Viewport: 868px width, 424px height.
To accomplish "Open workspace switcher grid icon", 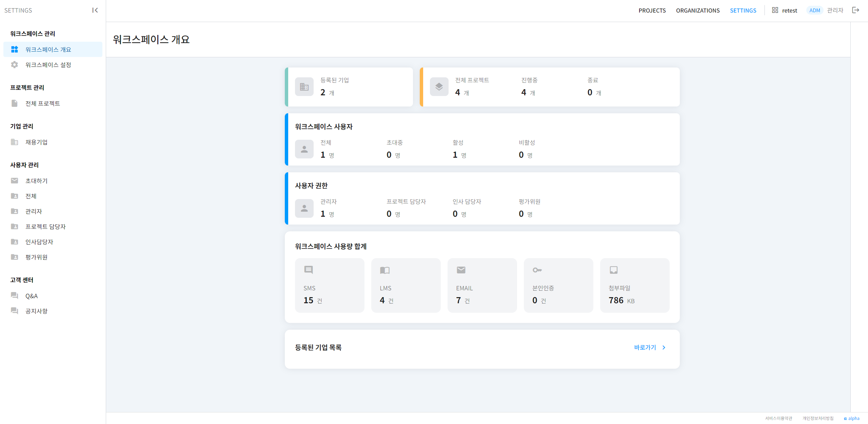I will pyautogui.click(x=775, y=10).
